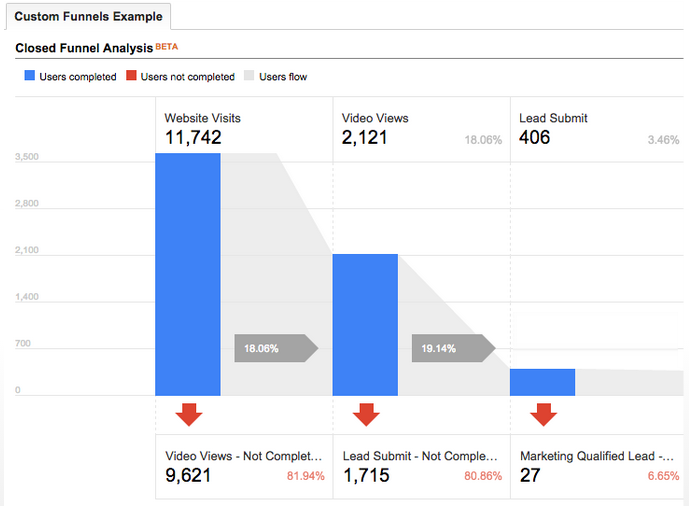This screenshot has width=689, height=506.
Task: Click the Closed Funnel Analysis heading
Action: [x=84, y=47]
